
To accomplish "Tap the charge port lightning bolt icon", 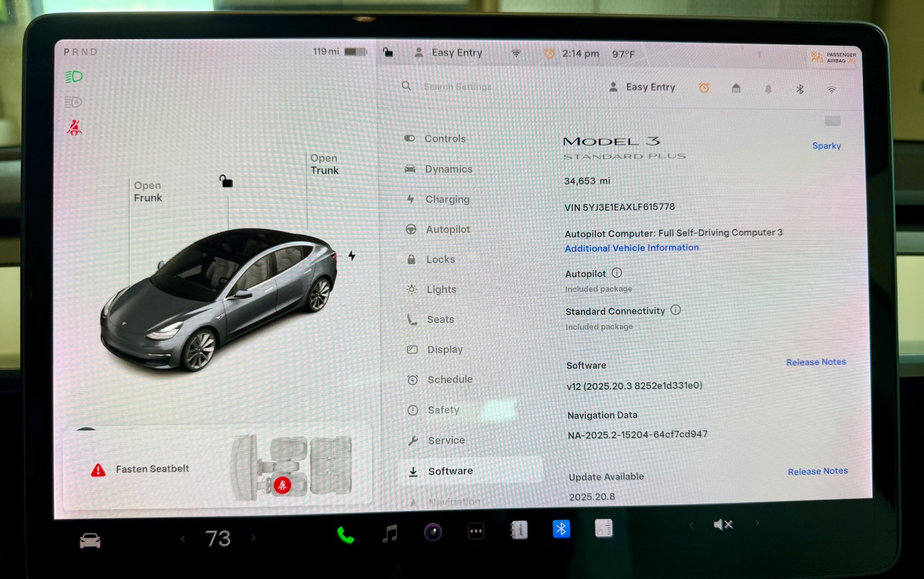I will (x=352, y=255).
